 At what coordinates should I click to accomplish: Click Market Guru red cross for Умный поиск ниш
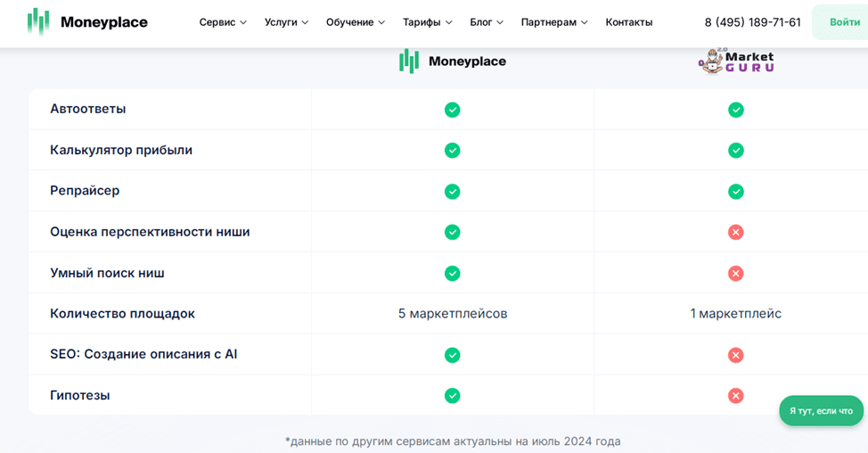click(x=735, y=274)
